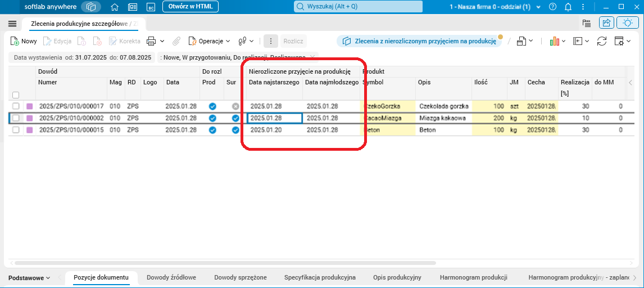Select view Zlecenia z nierozliczonym przyjęciem na produkcję
644x288 pixels.
pos(419,41)
